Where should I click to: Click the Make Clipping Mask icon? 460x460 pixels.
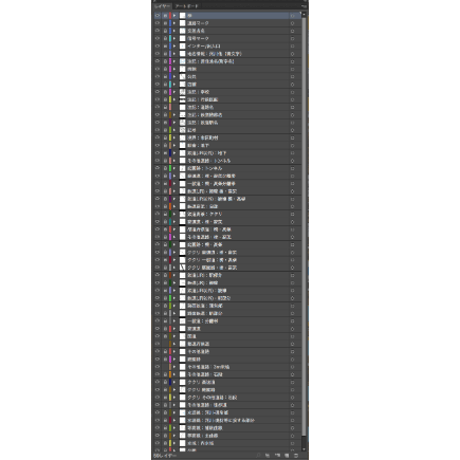[267, 455]
